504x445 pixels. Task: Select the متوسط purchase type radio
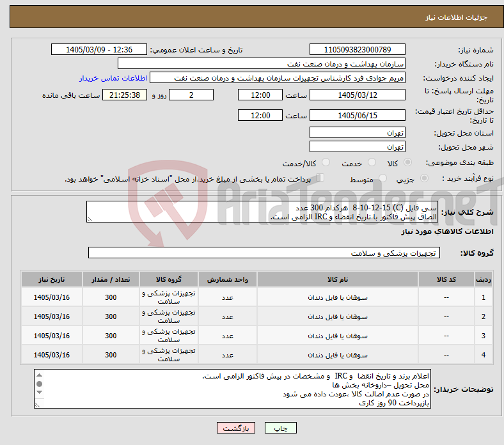point(382,178)
